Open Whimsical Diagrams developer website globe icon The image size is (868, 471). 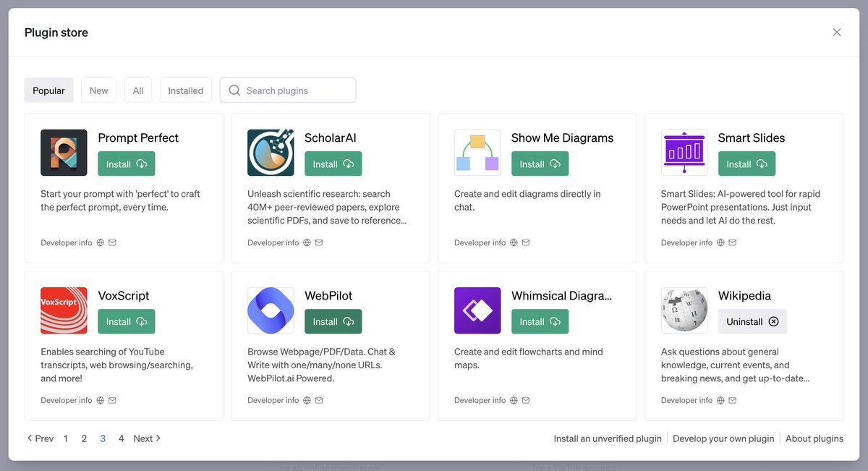click(514, 401)
